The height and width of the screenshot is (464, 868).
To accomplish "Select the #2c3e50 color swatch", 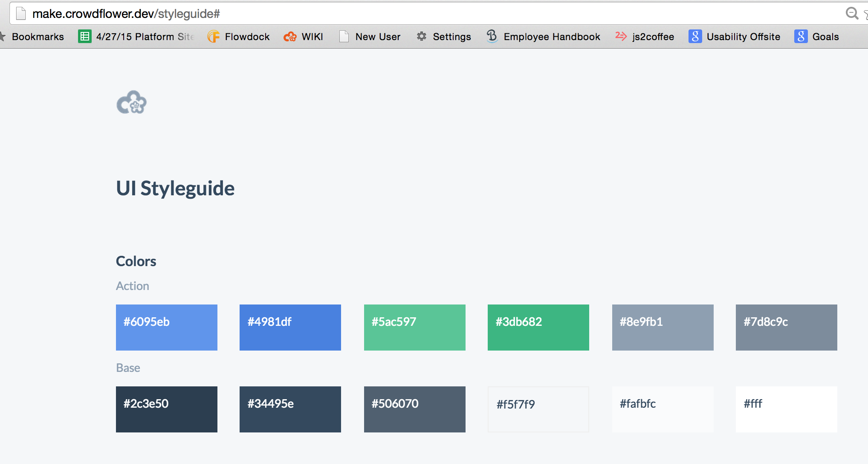I will [x=167, y=409].
